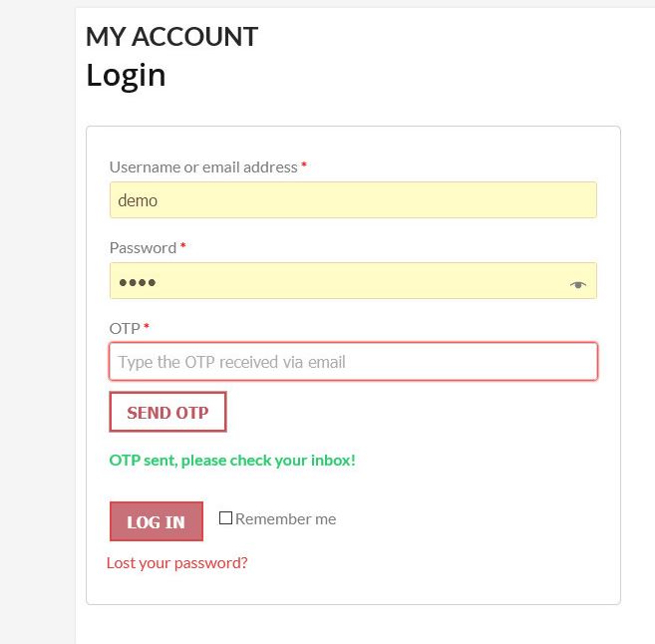Click the Remember me label text
The height and width of the screenshot is (644, 655).
pyautogui.click(x=286, y=519)
